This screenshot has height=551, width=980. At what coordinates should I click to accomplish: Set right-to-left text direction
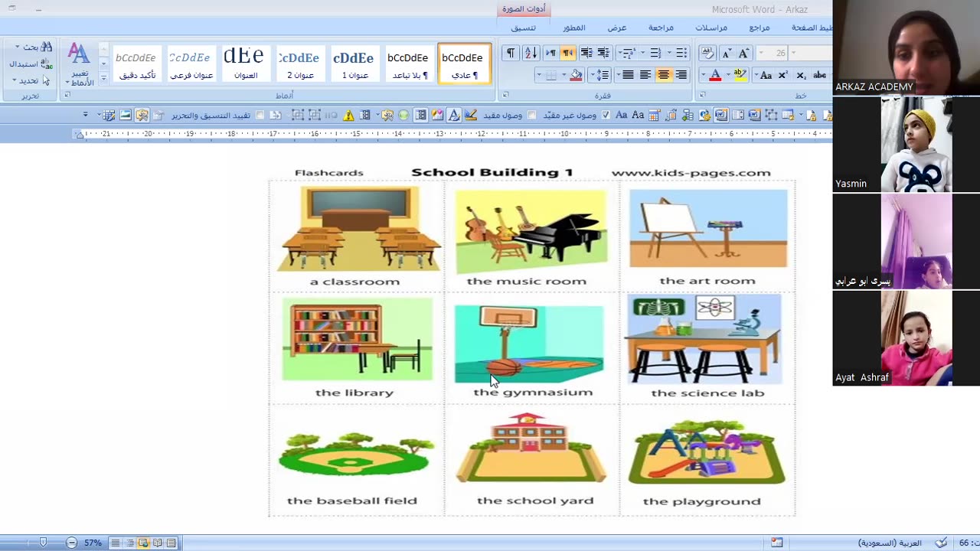pos(567,53)
